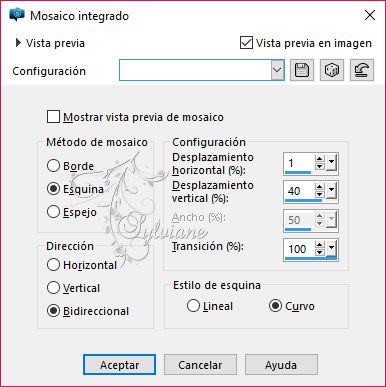Open Desplazamiento horizontal slider dropdown arrow
This screenshot has width=386, height=387.
tap(331, 163)
